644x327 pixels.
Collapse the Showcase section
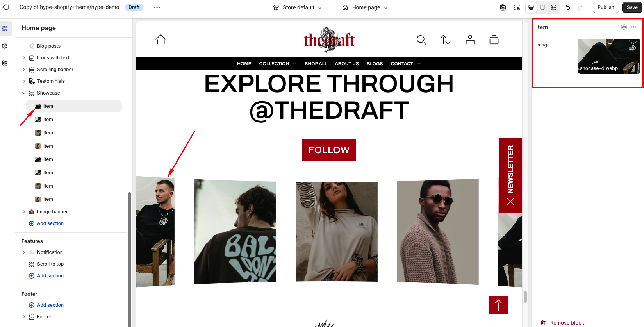24,93
